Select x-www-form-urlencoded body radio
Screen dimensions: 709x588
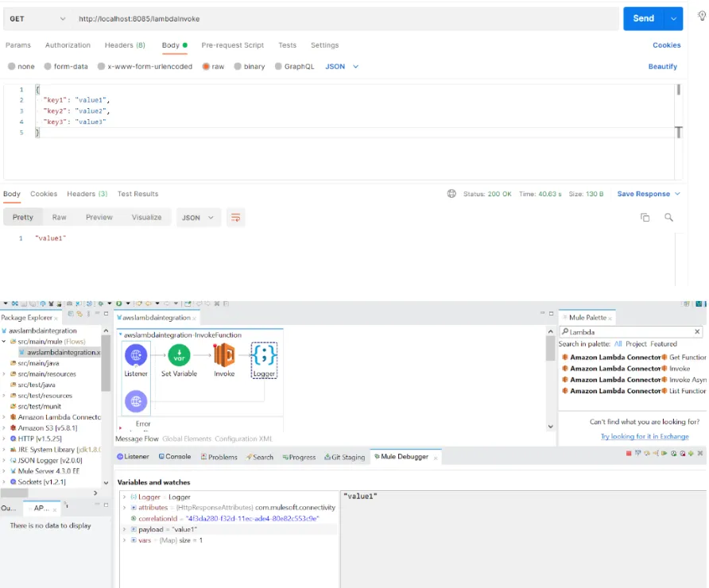click(x=101, y=67)
